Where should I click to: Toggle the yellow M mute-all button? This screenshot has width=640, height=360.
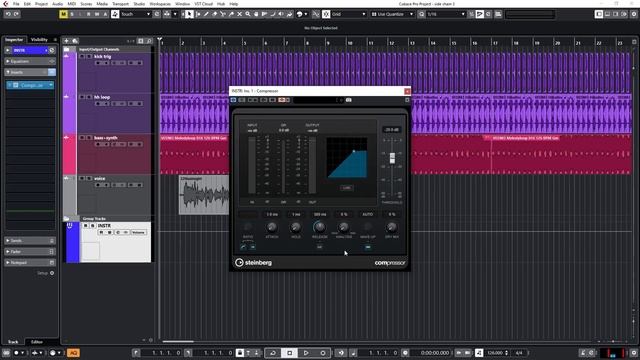[63, 14]
